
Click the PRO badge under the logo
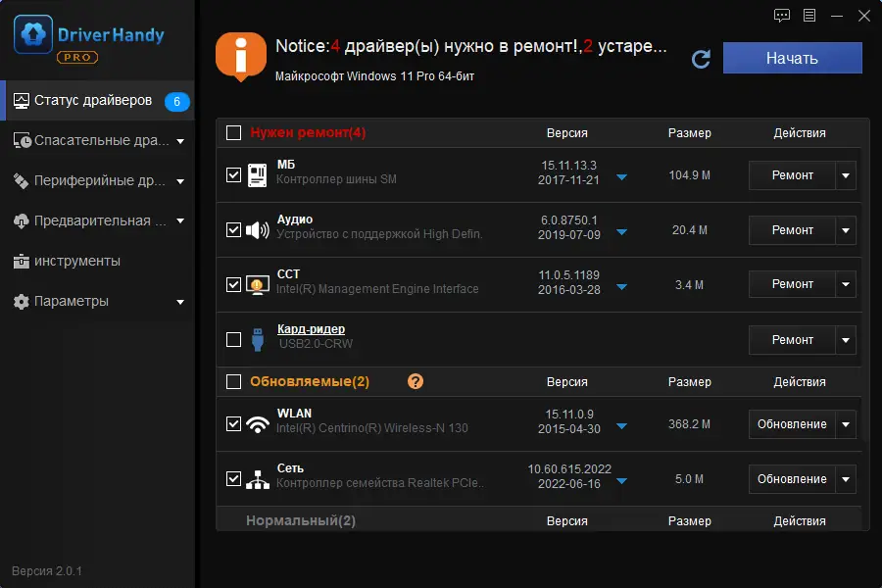77,57
